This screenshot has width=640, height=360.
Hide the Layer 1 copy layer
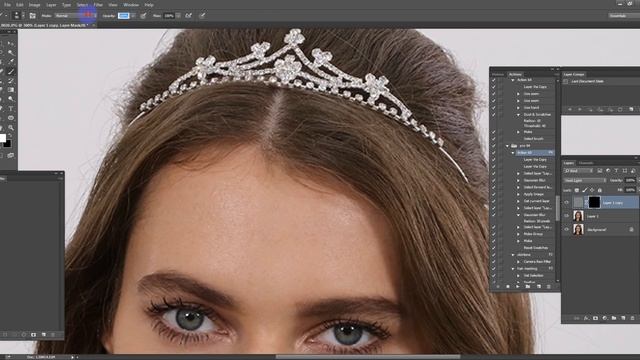click(567, 202)
